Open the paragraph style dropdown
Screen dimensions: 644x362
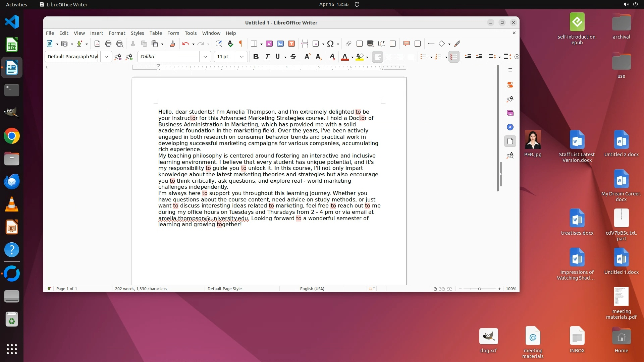click(x=106, y=57)
